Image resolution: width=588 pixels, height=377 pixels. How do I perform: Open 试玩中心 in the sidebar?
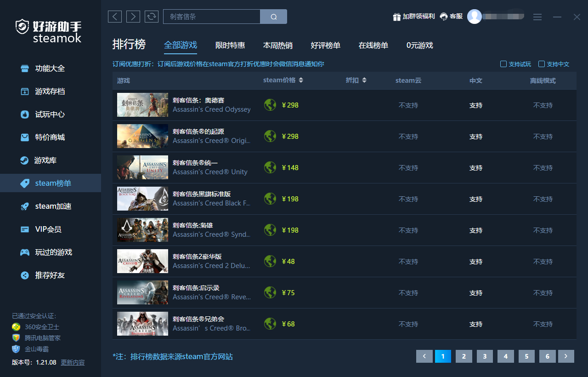point(51,114)
